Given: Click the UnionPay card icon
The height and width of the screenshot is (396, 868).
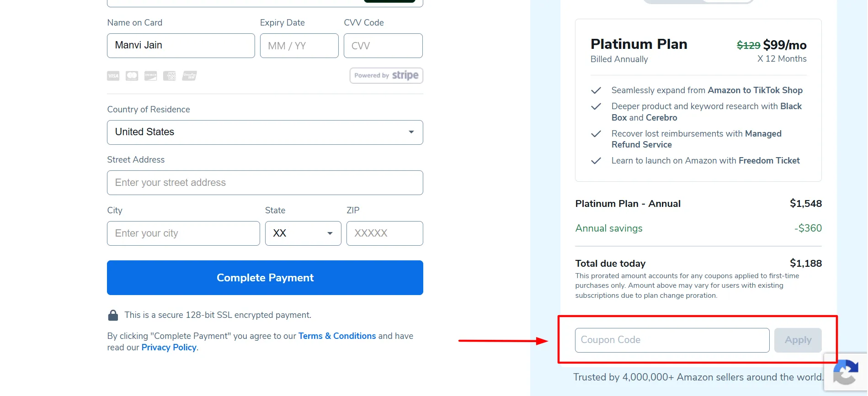Looking at the screenshot, I should coord(189,76).
